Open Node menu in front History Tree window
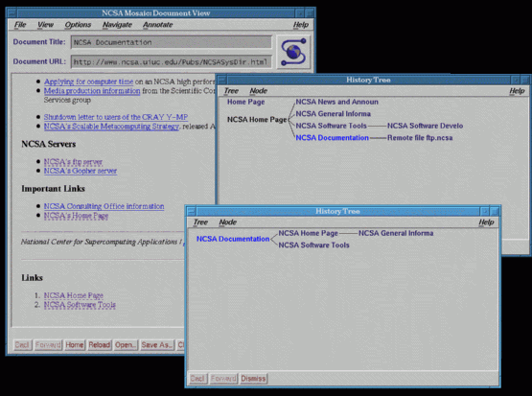532x396 pixels. coord(227,222)
